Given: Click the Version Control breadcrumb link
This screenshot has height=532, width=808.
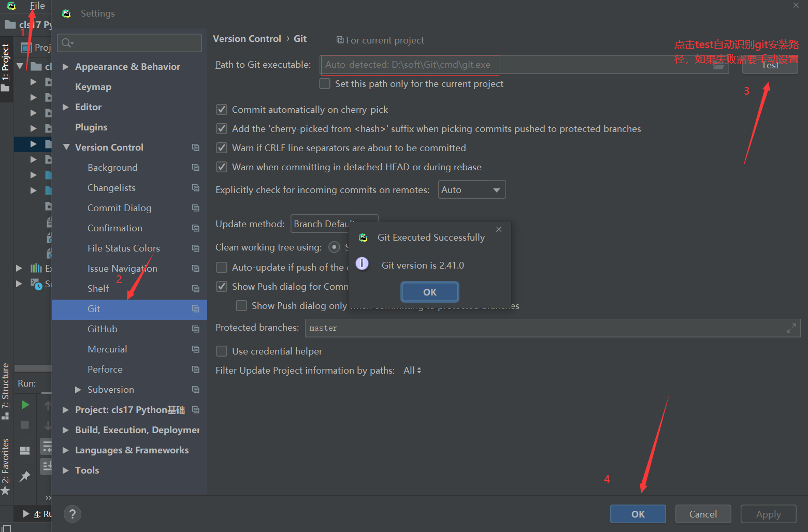Looking at the screenshot, I should coord(247,39).
